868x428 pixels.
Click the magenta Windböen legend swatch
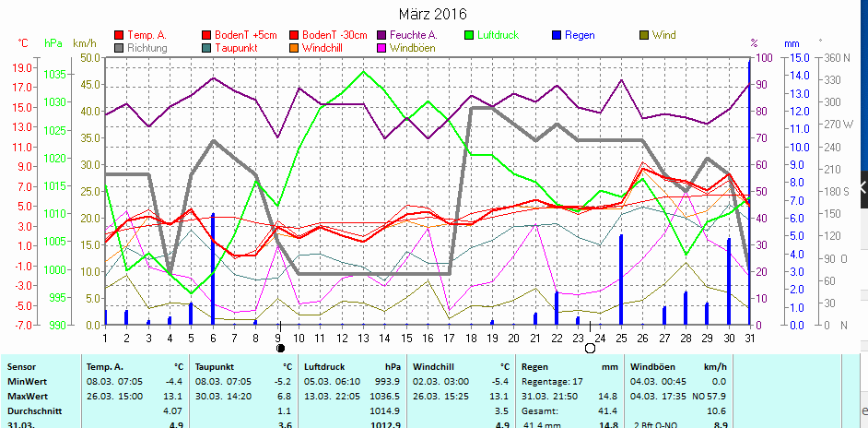[x=381, y=48]
